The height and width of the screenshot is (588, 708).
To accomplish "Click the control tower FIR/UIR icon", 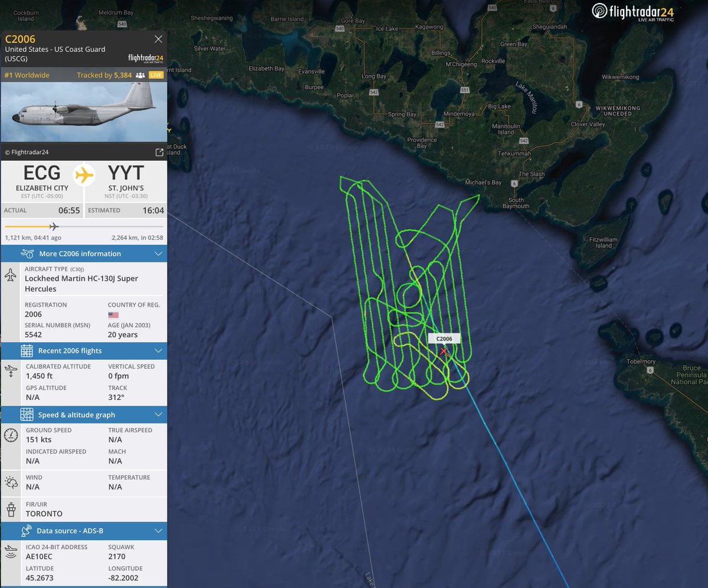I will pyautogui.click(x=11, y=509).
